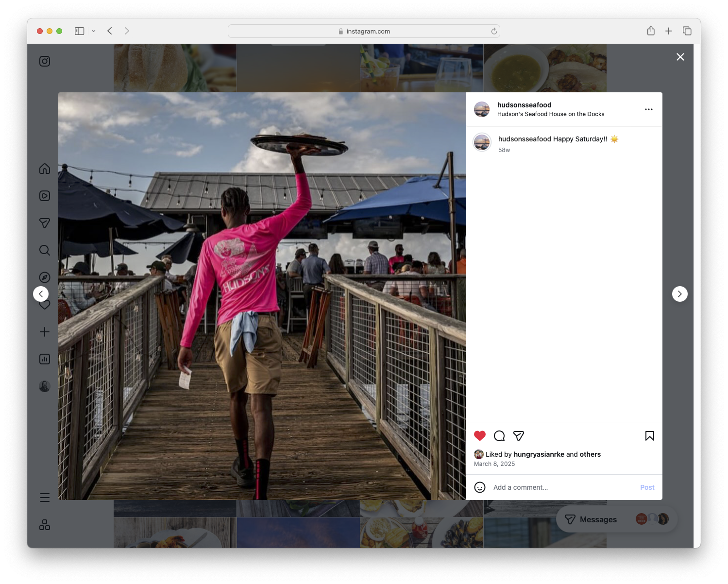Save the post using the bookmark icon
This screenshot has height=584, width=728.
tap(649, 436)
